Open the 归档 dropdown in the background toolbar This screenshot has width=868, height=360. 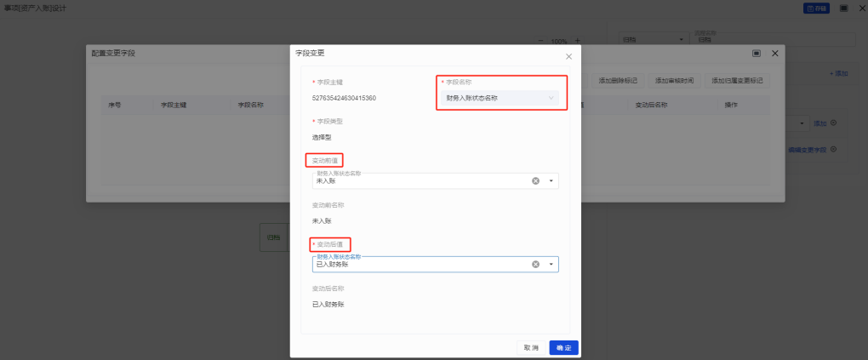click(651, 40)
